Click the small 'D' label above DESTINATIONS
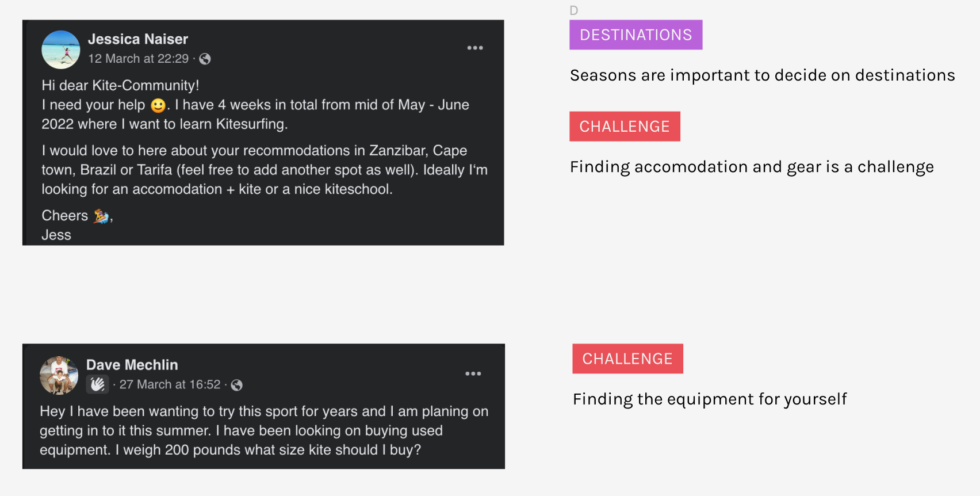 pyautogui.click(x=573, y=10)
